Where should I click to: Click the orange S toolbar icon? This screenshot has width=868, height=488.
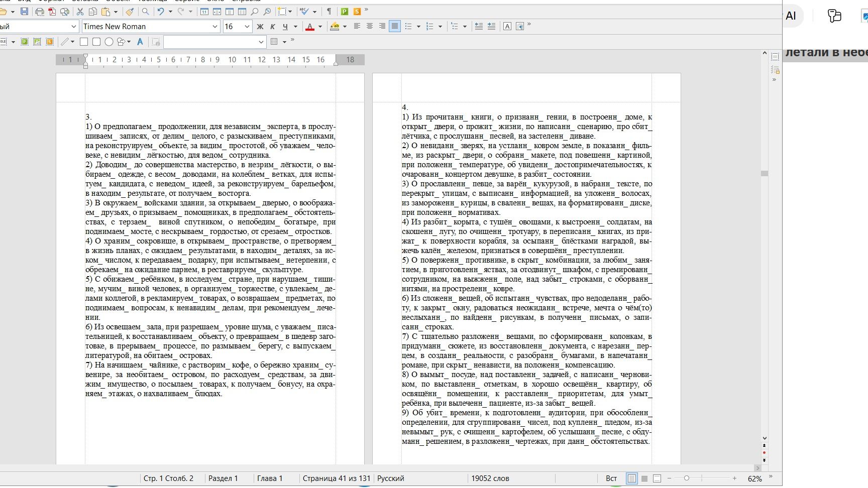point(357,12)
